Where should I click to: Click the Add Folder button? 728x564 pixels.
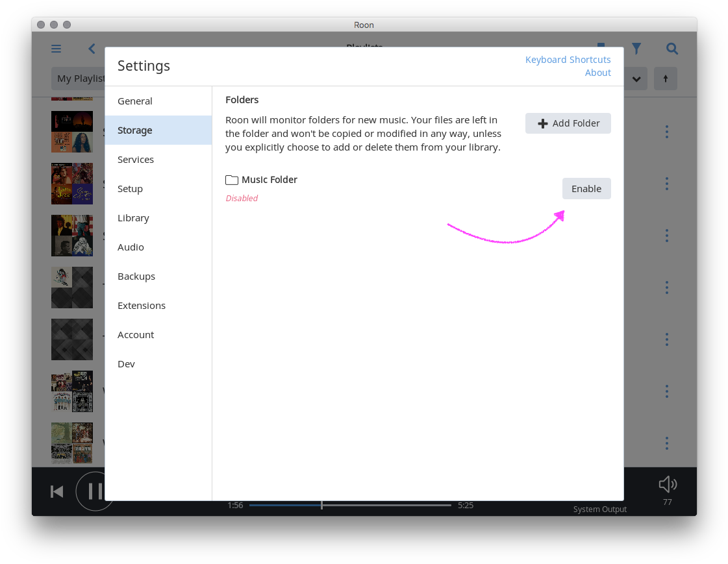tap(568, 123)
